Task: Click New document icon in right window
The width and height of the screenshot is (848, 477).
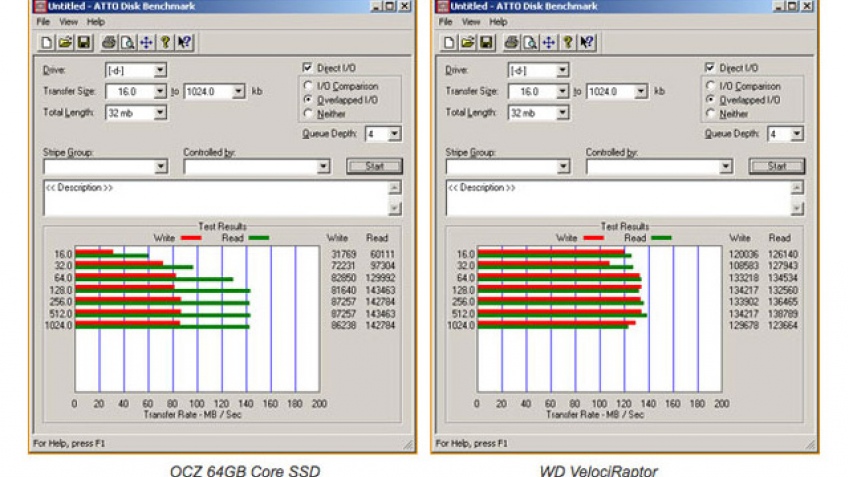Action: [x=448, y=42]
